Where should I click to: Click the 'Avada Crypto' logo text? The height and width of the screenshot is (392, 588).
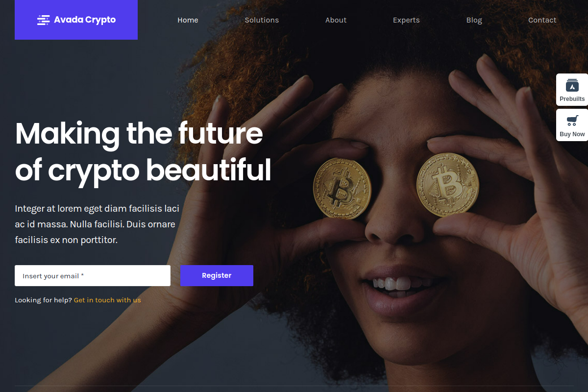[85, 20]
